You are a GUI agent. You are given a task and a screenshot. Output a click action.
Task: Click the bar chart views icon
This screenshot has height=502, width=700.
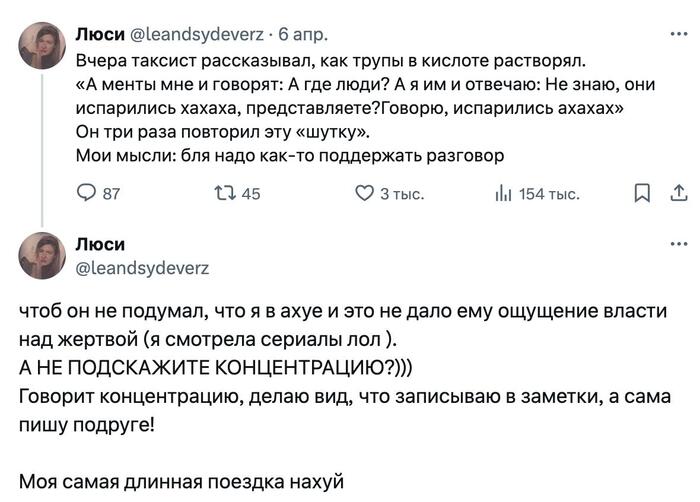504,194
